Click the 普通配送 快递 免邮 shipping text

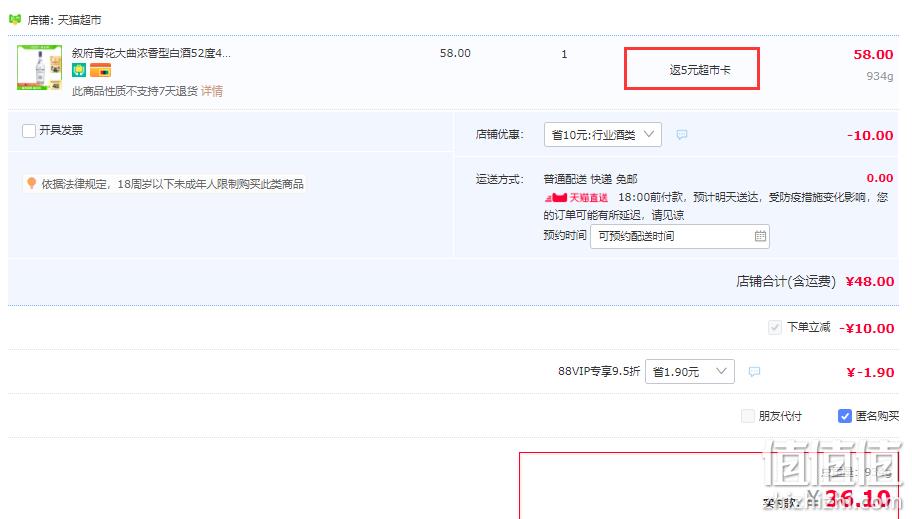click(x=590, y=179)
